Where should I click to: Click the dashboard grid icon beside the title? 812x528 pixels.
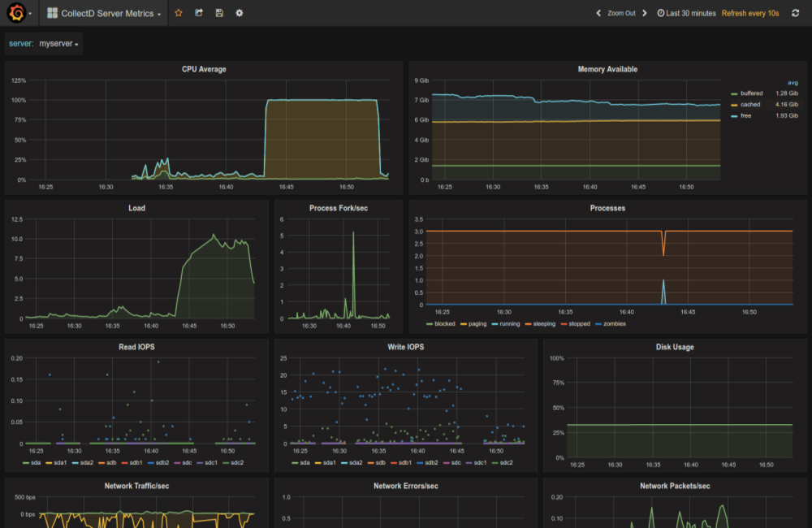[x=53, y=13]
